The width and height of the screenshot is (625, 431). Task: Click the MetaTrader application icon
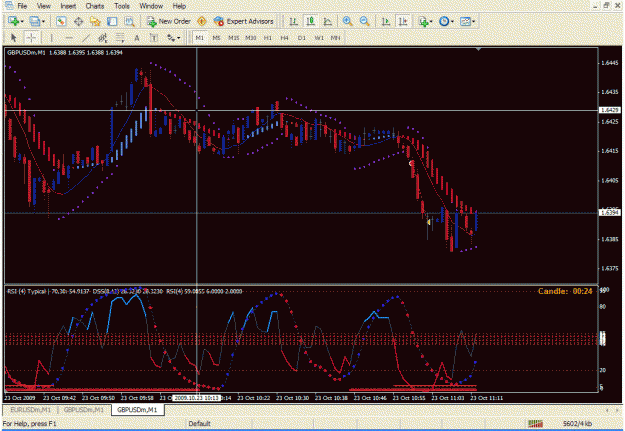tap(8, 6)
